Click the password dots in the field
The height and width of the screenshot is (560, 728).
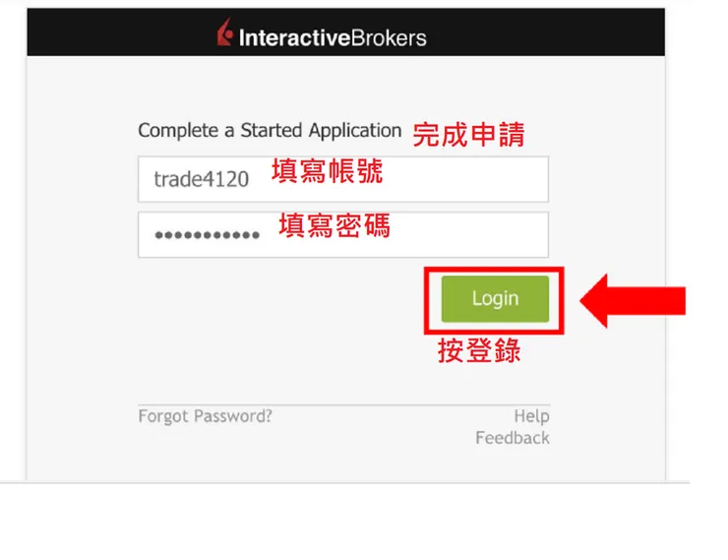pos(207,235)
